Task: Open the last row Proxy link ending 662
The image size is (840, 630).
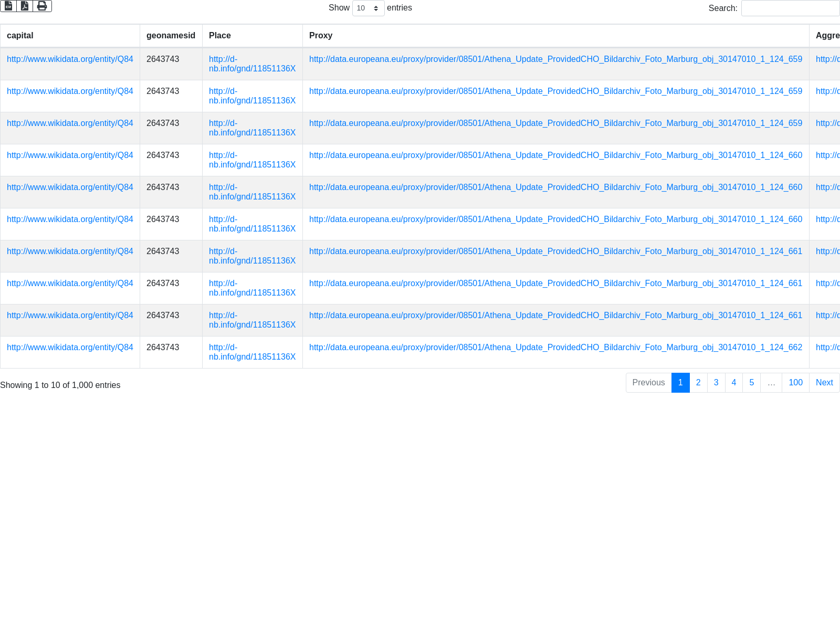Action: point(555,348)
